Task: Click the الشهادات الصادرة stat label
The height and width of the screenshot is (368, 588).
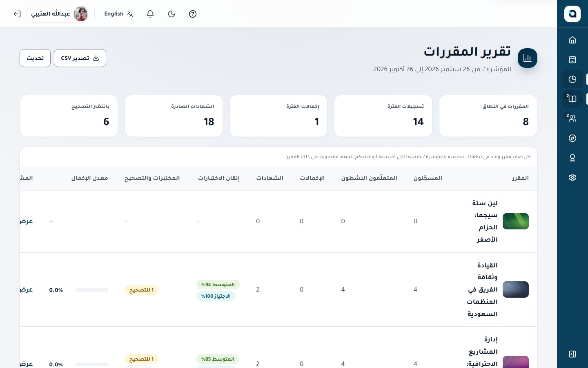Action: pyautogui.click(x=193, y=106)
